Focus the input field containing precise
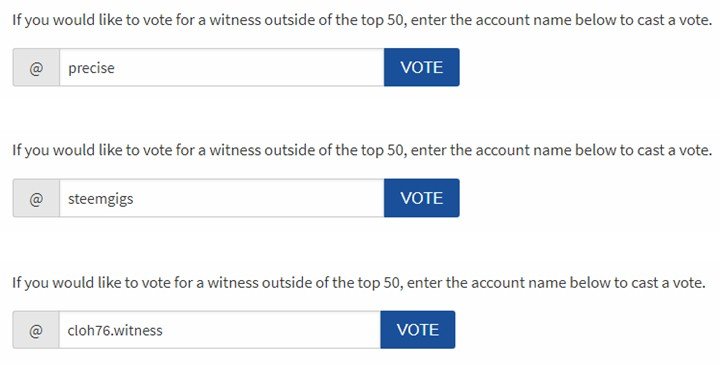This screenshot has width=720, height=365. point(222,67)
